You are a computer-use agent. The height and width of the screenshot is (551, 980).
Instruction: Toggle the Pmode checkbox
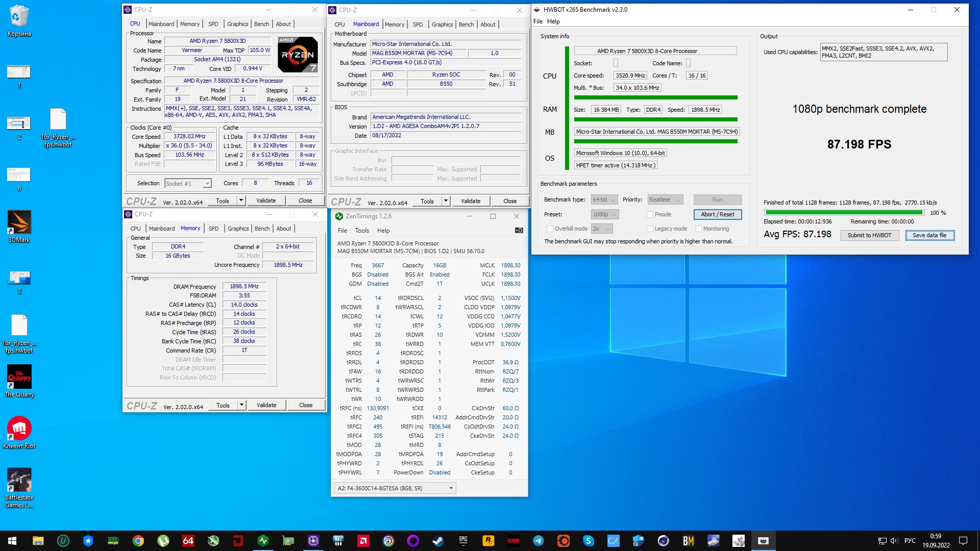(x=650, y=214)
